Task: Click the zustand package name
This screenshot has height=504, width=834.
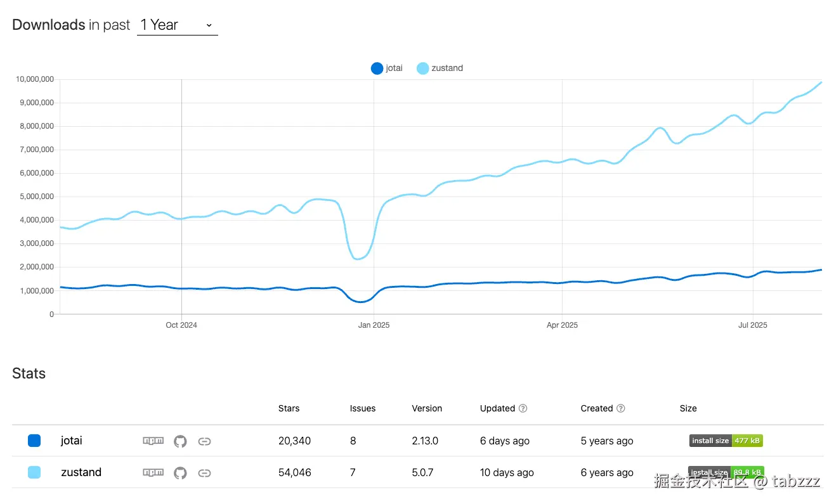Action: tap(81, 472)
